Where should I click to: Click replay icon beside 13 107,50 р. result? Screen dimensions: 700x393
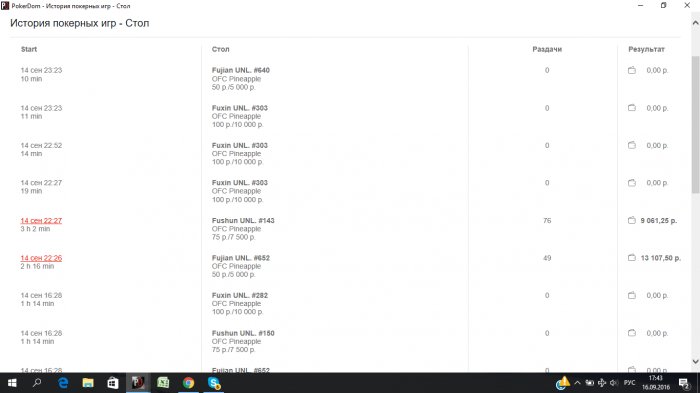[x=632, y=258]
